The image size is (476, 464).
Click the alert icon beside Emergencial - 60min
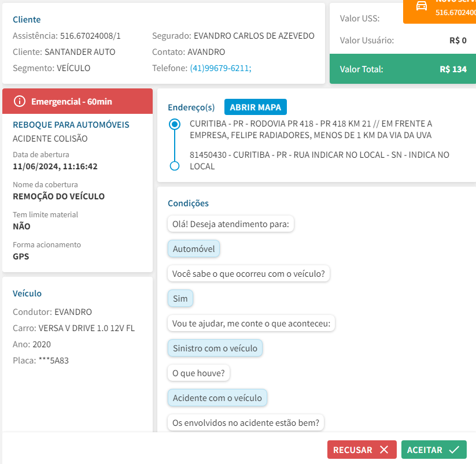pyautogui.click(x=20, y=102)
